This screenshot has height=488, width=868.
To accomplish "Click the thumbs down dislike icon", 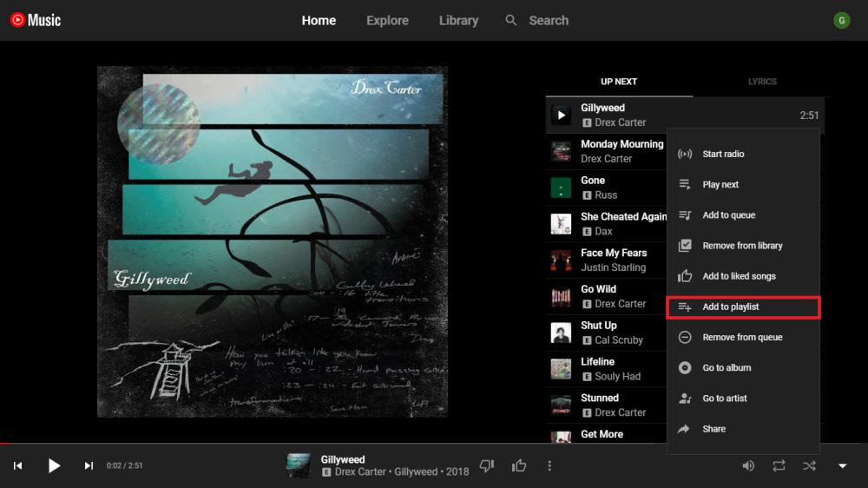I will (487, 466).
